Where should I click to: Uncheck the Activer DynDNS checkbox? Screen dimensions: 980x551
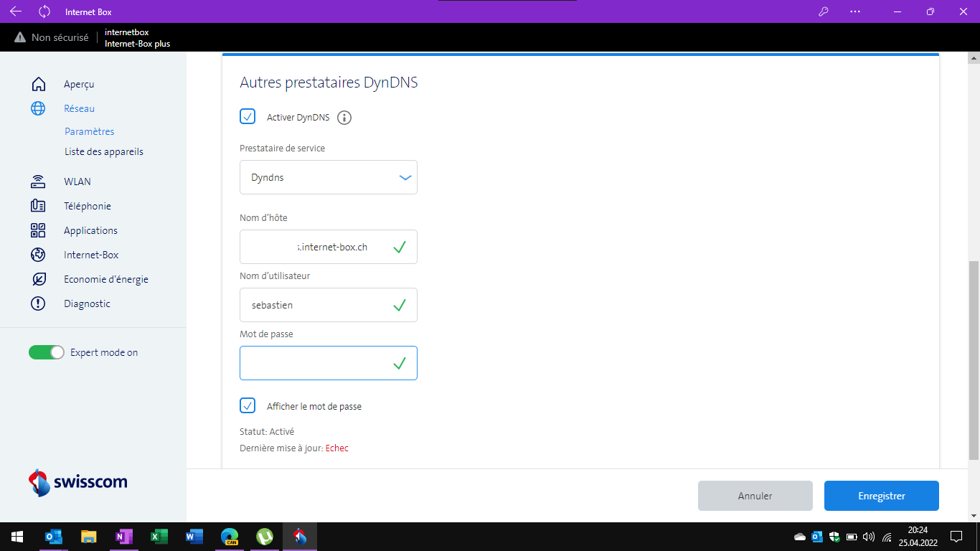248,116
